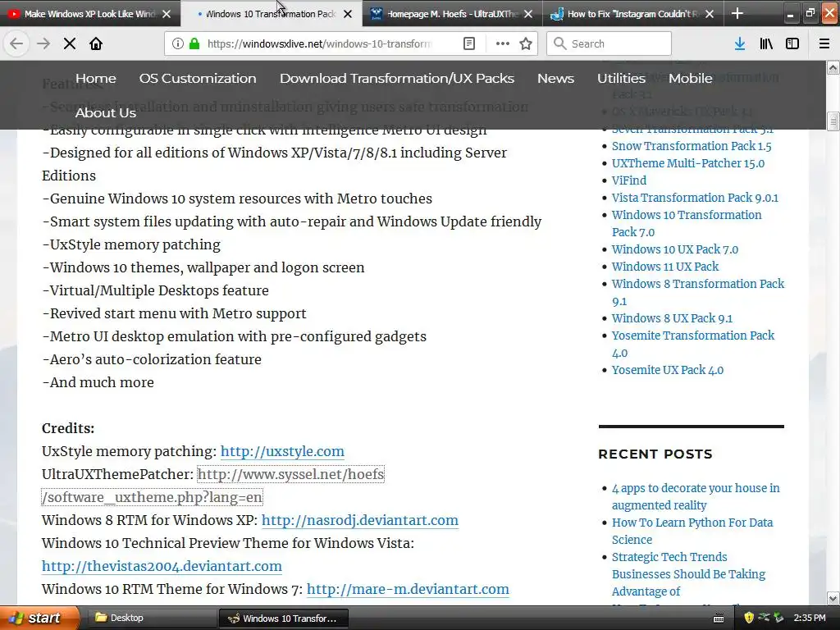Open Home in site navigation

click(x=96, y=78)
